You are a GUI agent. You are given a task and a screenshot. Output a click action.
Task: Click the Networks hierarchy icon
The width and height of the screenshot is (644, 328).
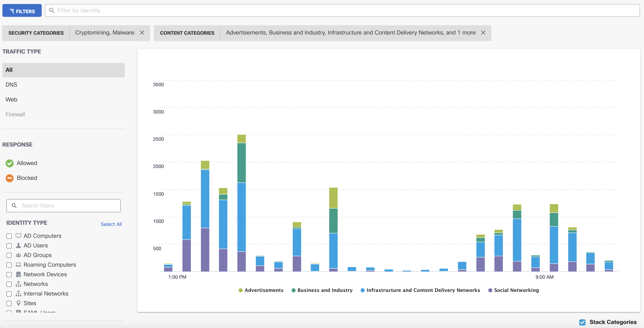tap(18, 284)
